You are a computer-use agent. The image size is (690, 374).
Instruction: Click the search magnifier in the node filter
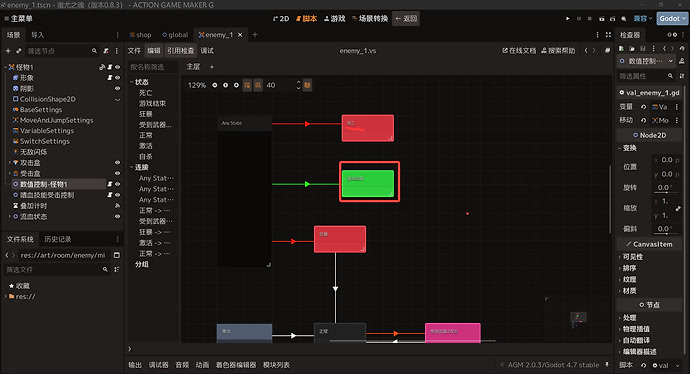click(x=94, y=51)
